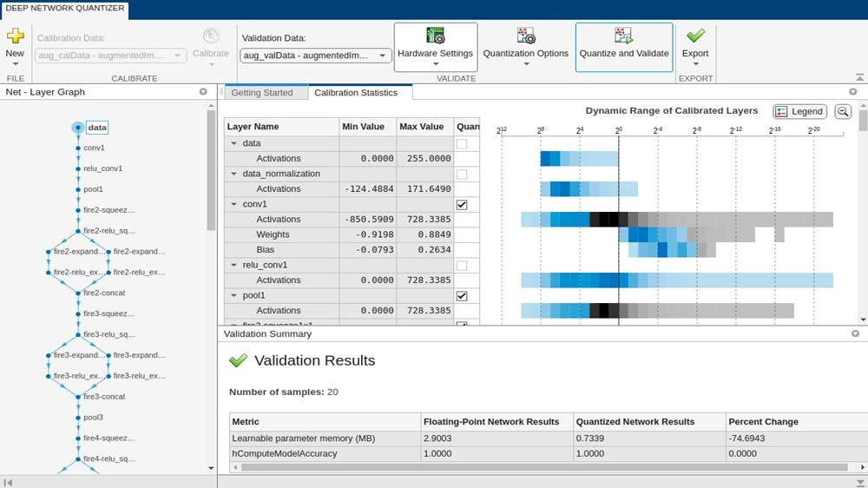Collapse the data_normalization row
868x488 pixels.
[233, 174]
